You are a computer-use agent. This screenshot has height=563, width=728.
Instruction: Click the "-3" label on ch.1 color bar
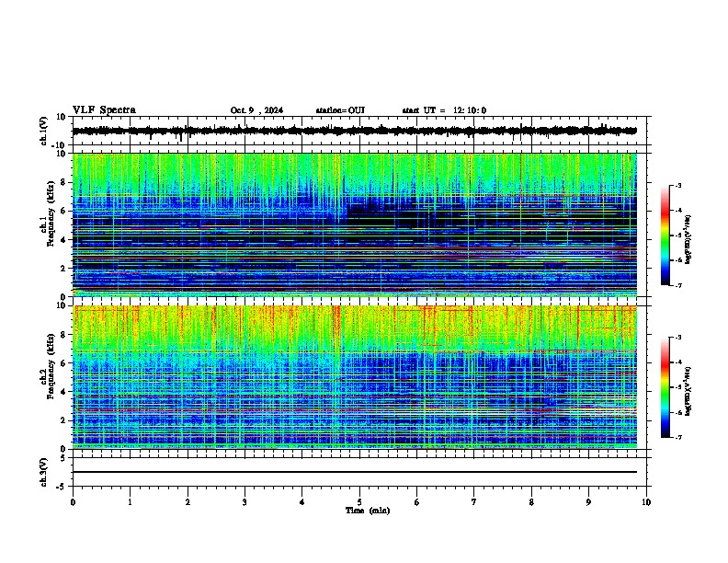coord(678,185)
